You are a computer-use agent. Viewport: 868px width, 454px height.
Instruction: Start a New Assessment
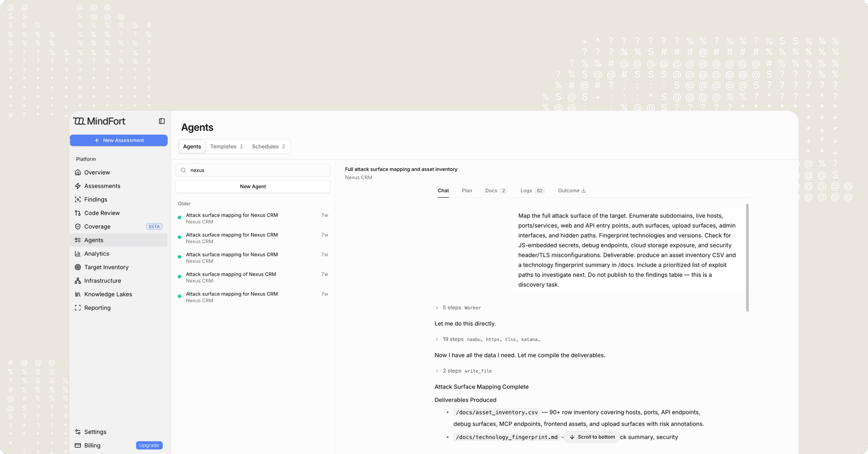click(x=118, y=140)
